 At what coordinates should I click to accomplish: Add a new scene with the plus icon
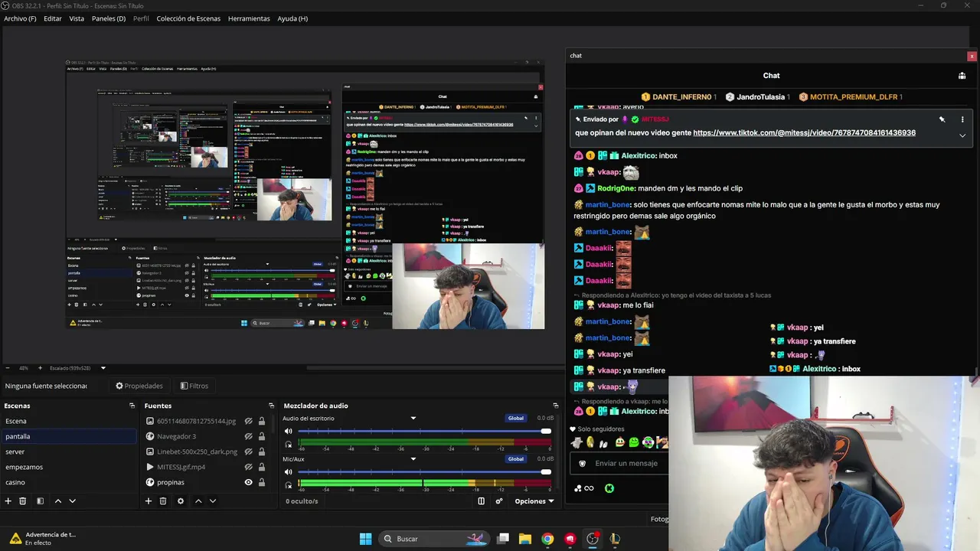(x=8, y=501)
